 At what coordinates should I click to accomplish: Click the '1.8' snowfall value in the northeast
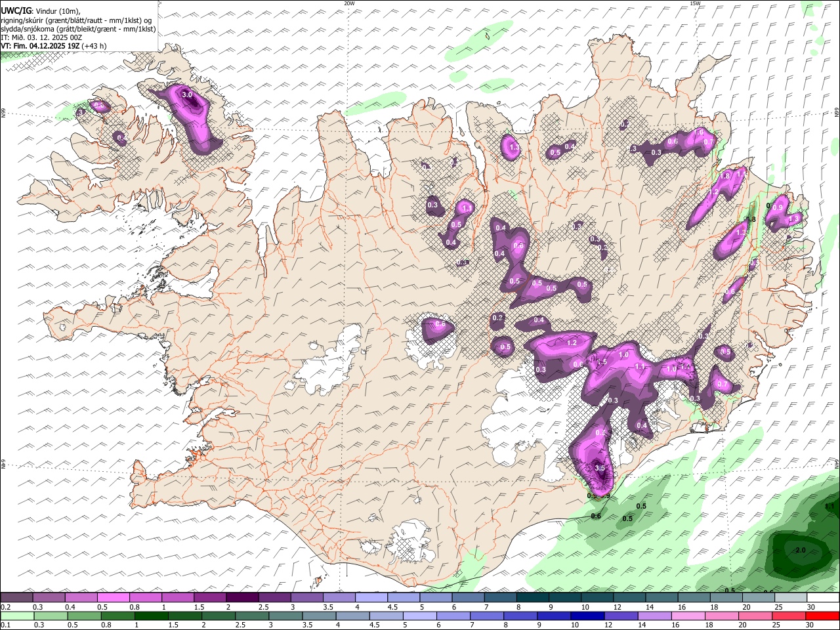(725, 177)
